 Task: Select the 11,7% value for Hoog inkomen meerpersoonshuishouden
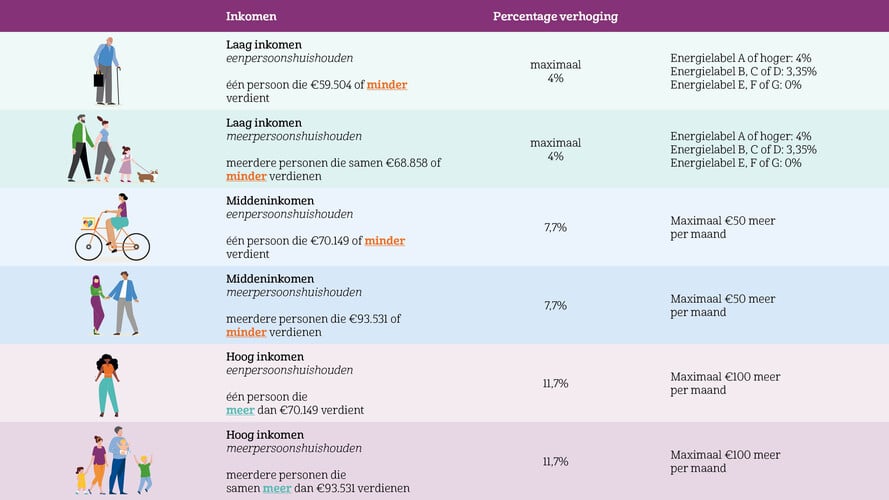coord(555,462)
